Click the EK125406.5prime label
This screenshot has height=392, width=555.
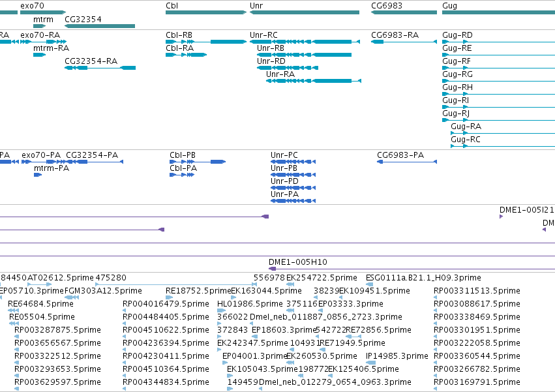click(363, 369)
